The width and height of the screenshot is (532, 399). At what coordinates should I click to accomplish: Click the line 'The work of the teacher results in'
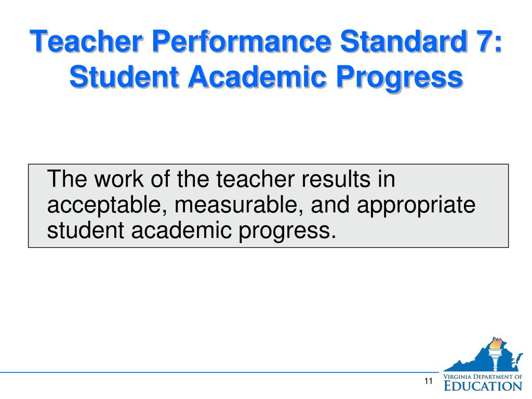(221, 179)
